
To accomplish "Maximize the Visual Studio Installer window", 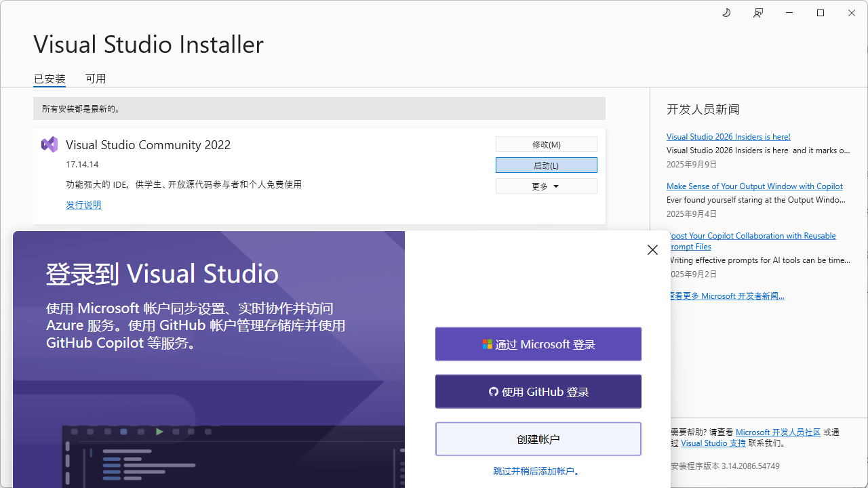I will point(821,13).
